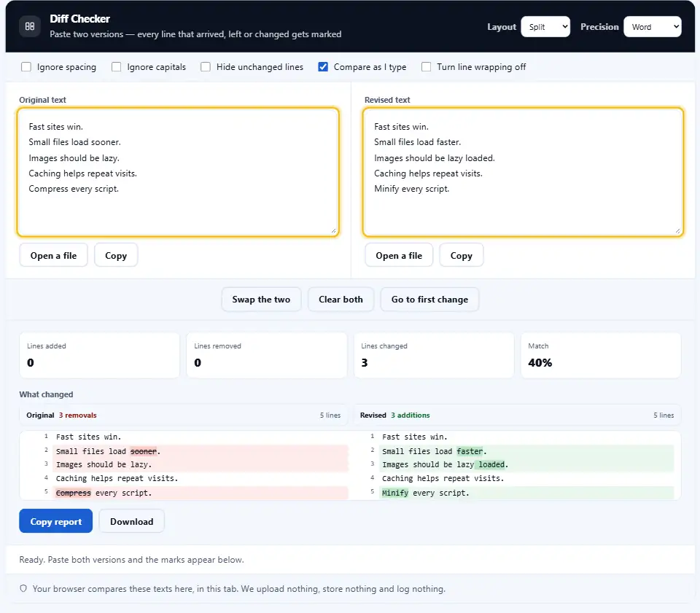
Task: Enable the Ignore spacing checkbox
Action: 26,67
